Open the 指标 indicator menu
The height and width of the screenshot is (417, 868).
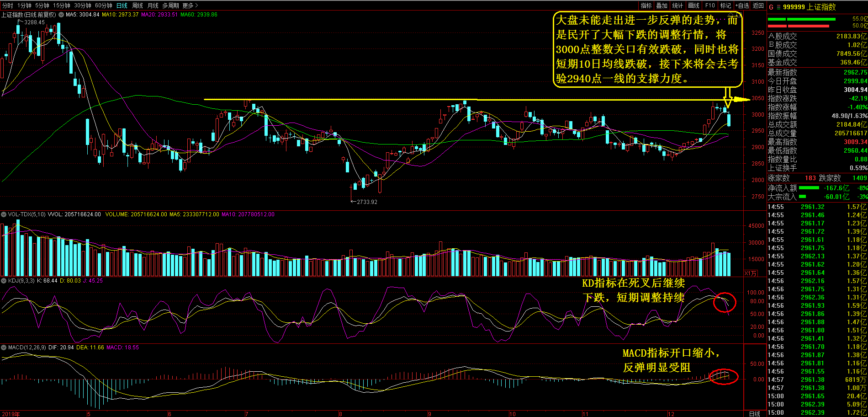click(x=646, y=5)
